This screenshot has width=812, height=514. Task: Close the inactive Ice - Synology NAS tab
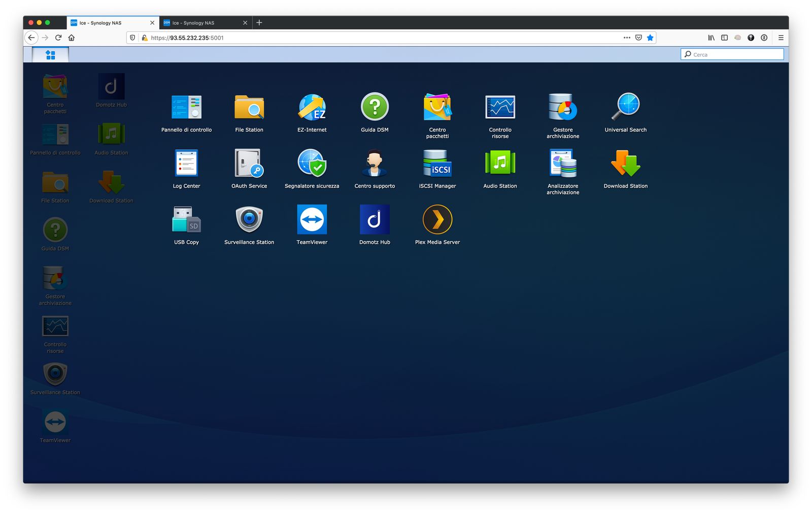245,23
